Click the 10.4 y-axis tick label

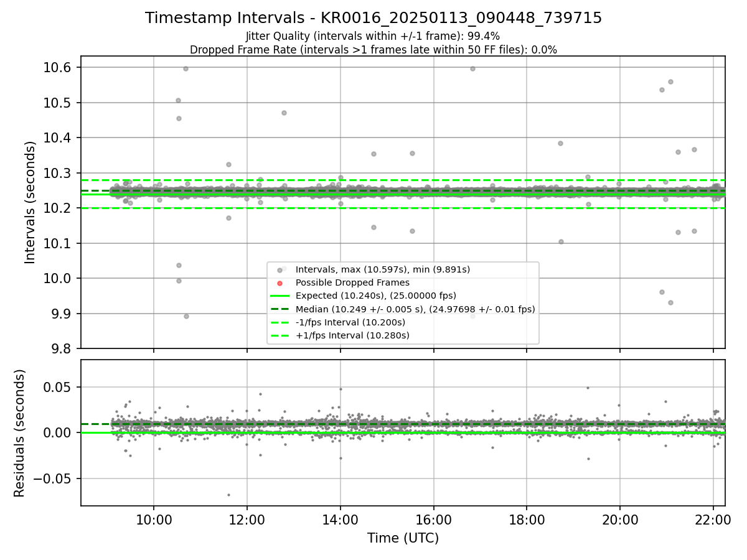tap(59, 138)
